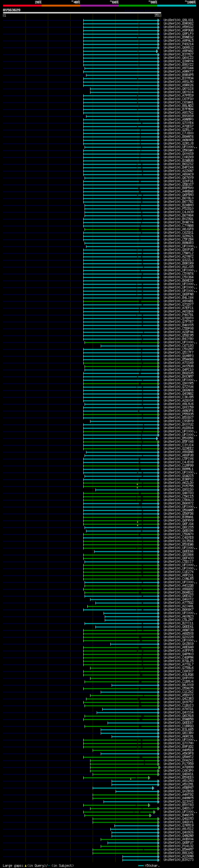Select the UniRef100_B4NST5 label
The image size is (199, 868).
pyautogui.click(x=178, y=815)
